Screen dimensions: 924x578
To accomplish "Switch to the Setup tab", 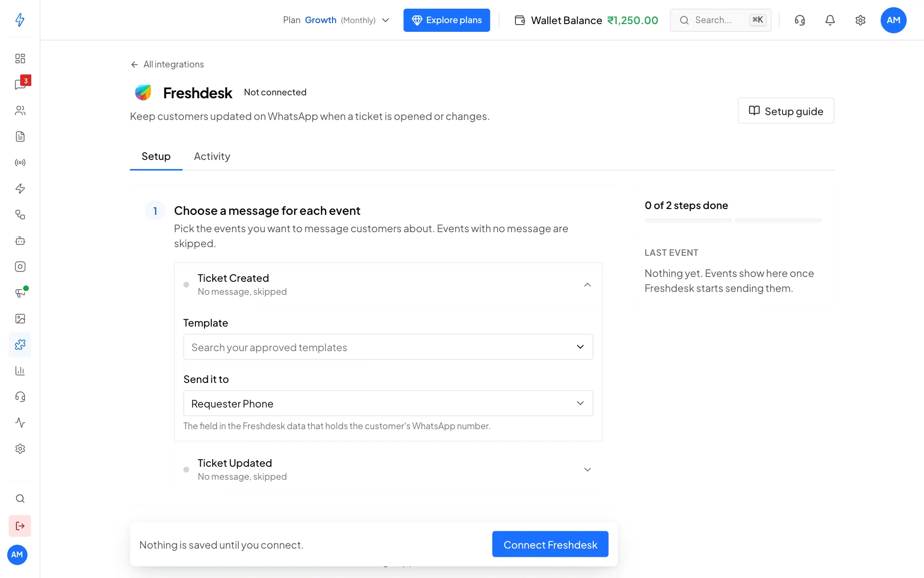I will (x=156, y=156).
